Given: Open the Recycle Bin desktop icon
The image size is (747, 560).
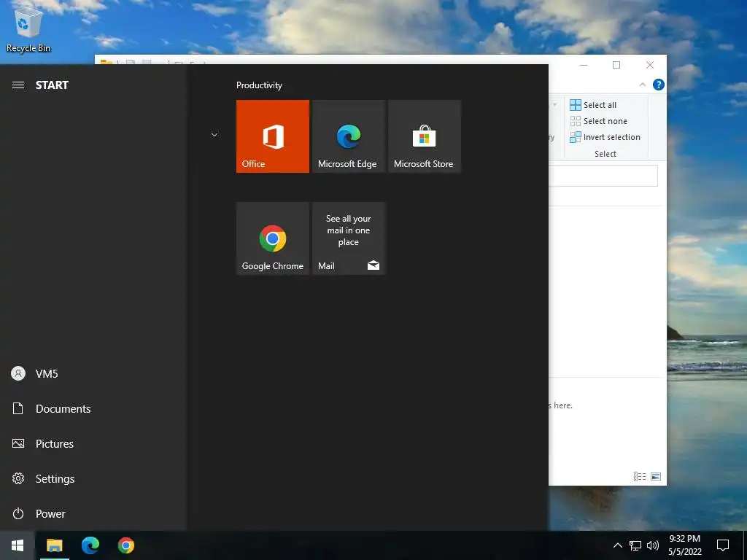Looking at the screenshot, I should tap(28, 31).
